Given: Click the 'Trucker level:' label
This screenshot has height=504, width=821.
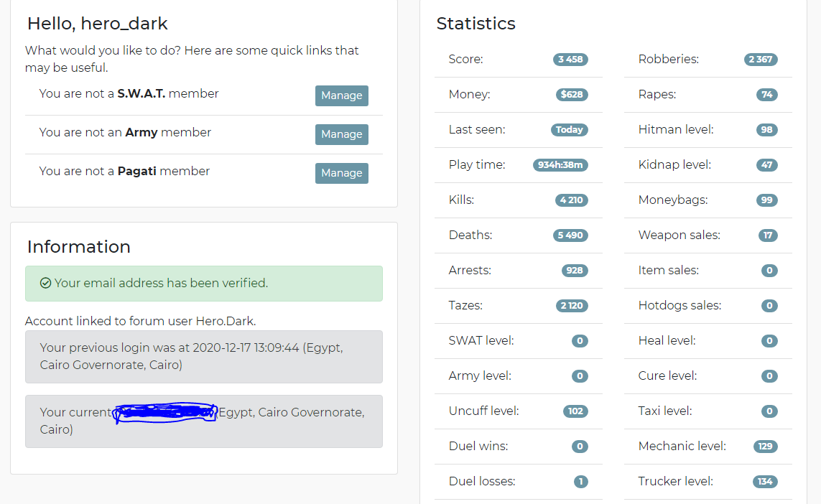Looking at the screenshot, I should click(675, 481).
